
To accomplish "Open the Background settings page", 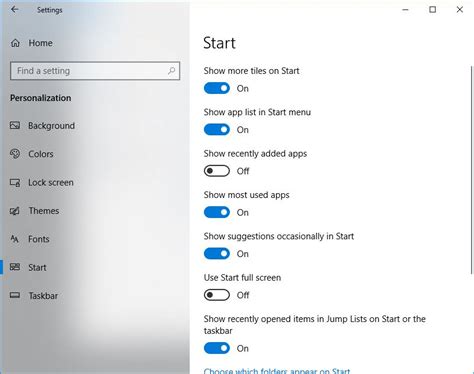I will 51,126.
